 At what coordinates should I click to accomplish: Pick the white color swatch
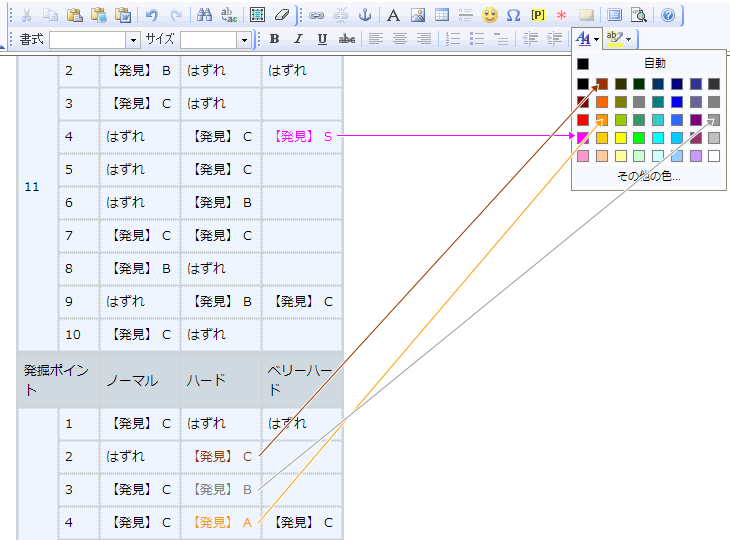pyautogui.click(x=714, y=156)
